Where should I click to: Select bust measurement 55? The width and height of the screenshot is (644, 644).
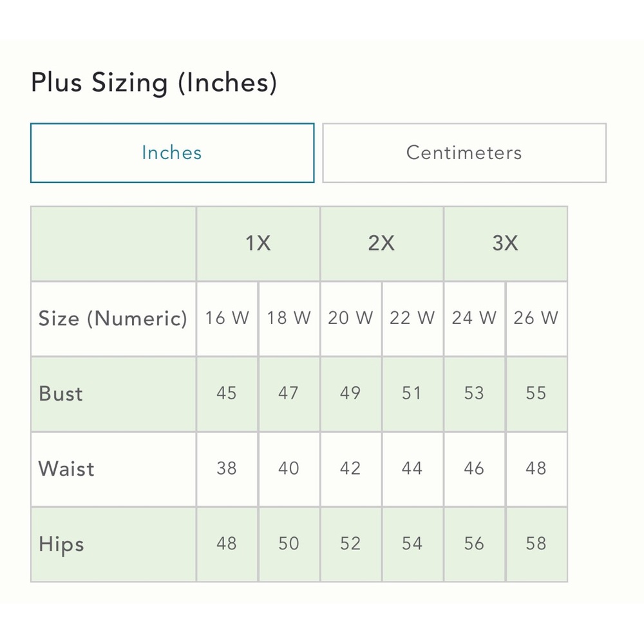coord(536,394)
